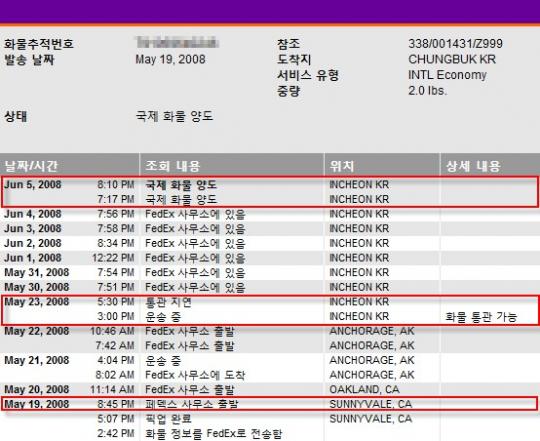Click the Jun 1 12:22 PM entry
The height and width of the screenshot is (441, 540).
(270, 258)
